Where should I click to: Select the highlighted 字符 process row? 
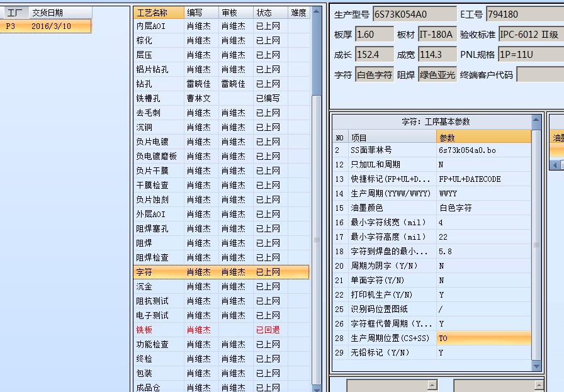tap(221, 272)
